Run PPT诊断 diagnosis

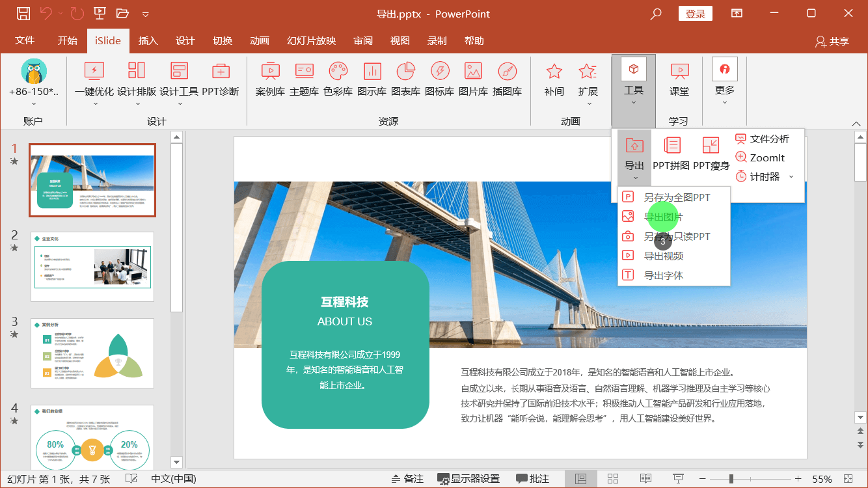pos(221,79)
